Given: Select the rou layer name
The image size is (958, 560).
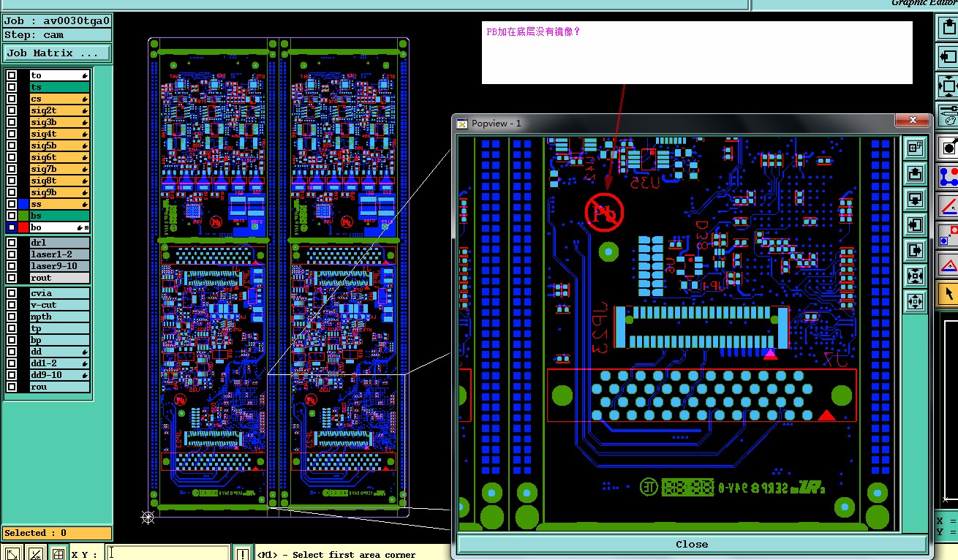Looking at the screenshot, I should [x=59, y=387].
